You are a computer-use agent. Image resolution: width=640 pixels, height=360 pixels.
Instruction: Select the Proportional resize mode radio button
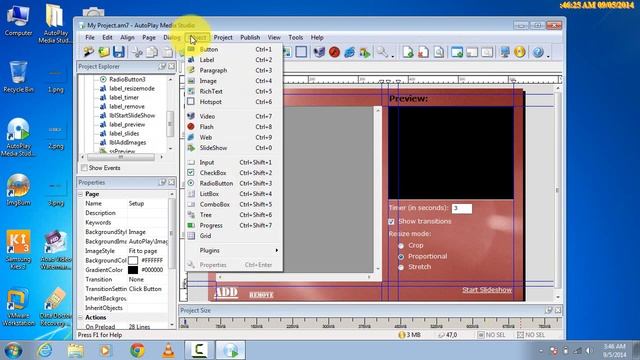point(401,257)
